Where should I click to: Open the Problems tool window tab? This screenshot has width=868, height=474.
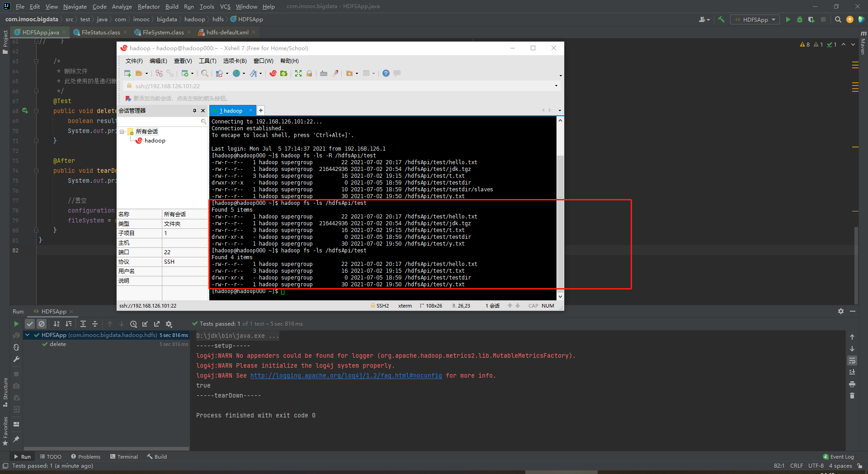pos(85,457)
